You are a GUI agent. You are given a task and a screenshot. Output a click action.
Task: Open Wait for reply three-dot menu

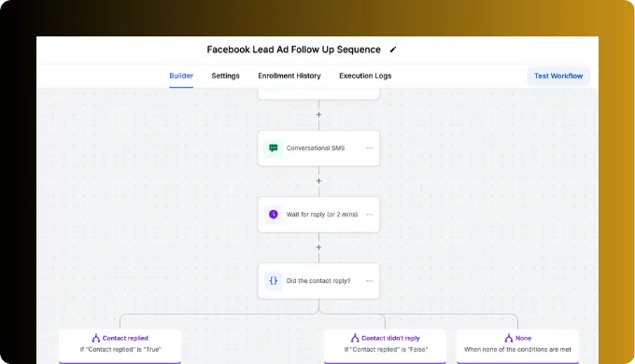click(370, 215)
